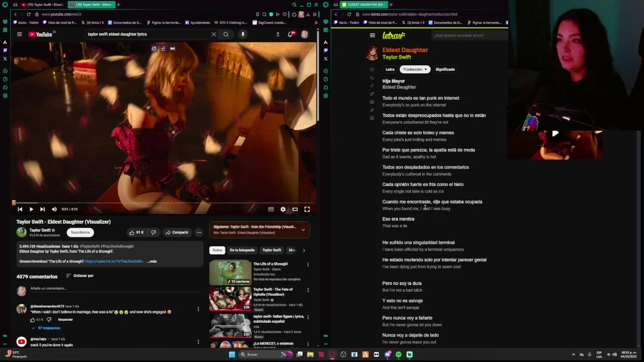Open the YouTube upload/create icon
The image size is (644, 362).
(278, 34)
